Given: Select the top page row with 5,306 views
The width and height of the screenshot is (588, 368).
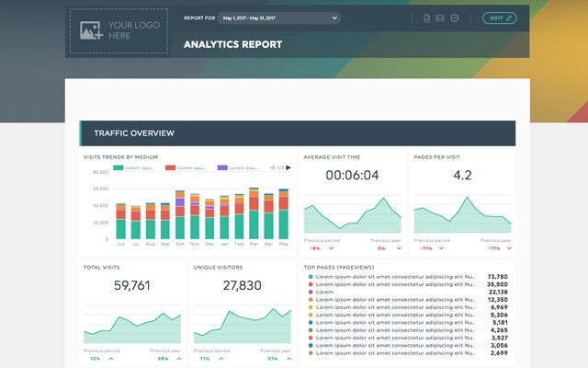Looking at the screenshot, I should pos(408,315).
